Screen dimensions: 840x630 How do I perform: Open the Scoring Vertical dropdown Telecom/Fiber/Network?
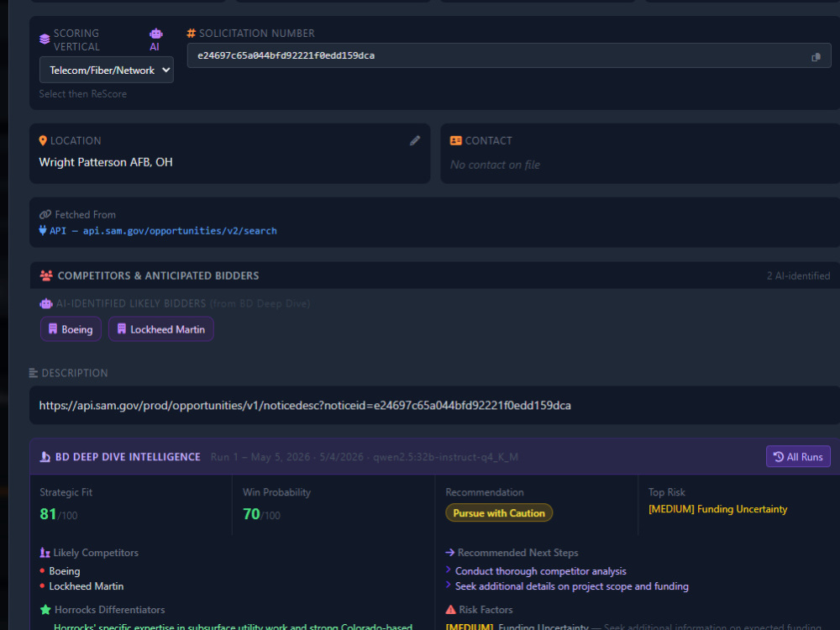click(x=106, y=71)
